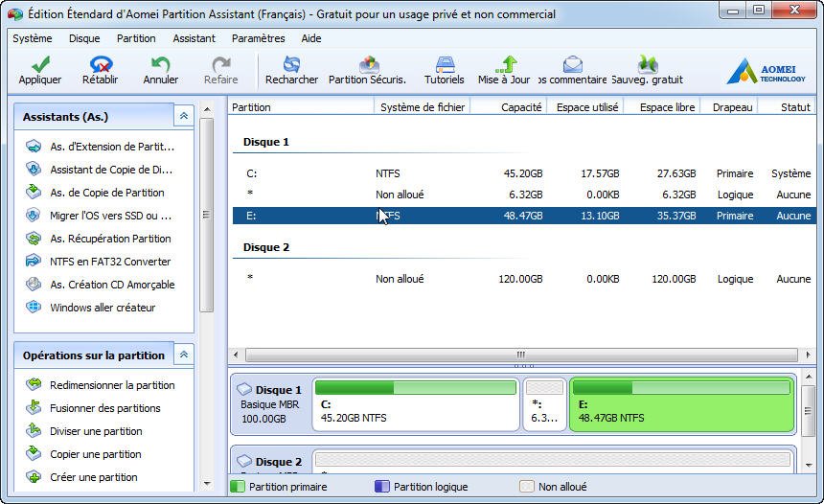
Task: Click the Non alloué legend swatch
Action: 527,487
